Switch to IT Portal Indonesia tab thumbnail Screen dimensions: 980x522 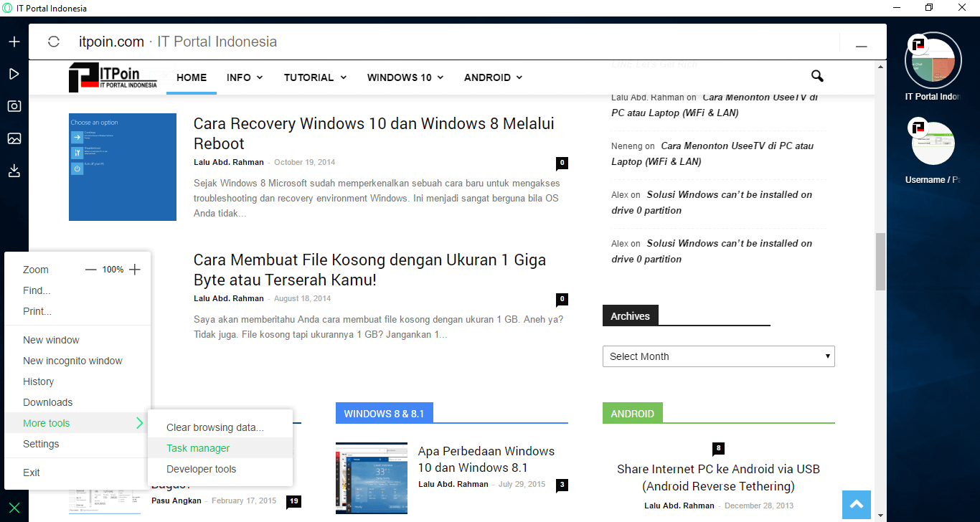pyautogui.click(x=933, y=60)
